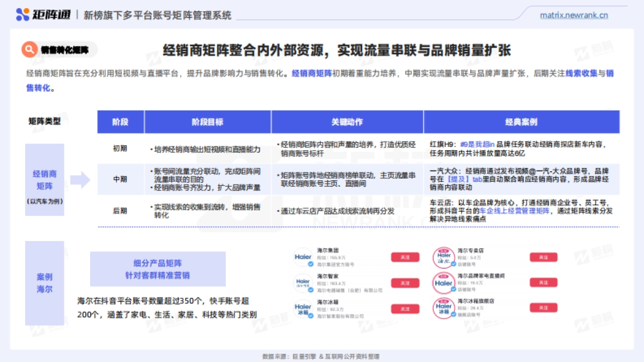Viewport: 644px width, 362px height.
Task: Click the 海尔智家 account avatar
Action: 303,282
